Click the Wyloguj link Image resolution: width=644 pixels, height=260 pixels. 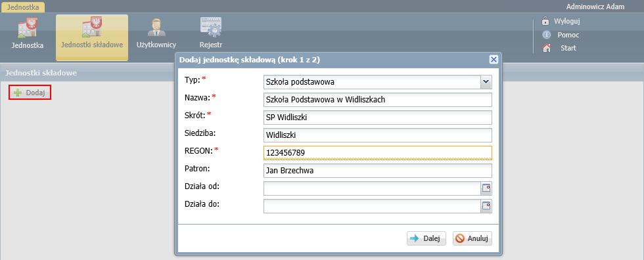566,21
